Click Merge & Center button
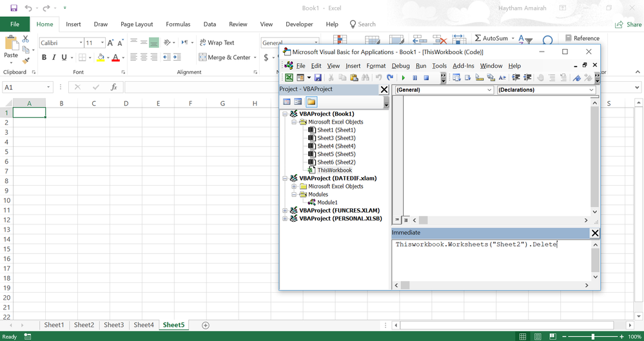The image size is (644, 341). (x=225, y=57)
